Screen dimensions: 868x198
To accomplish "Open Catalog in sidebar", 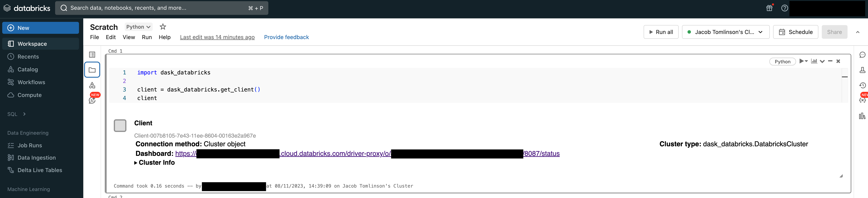I will point(23,69).
